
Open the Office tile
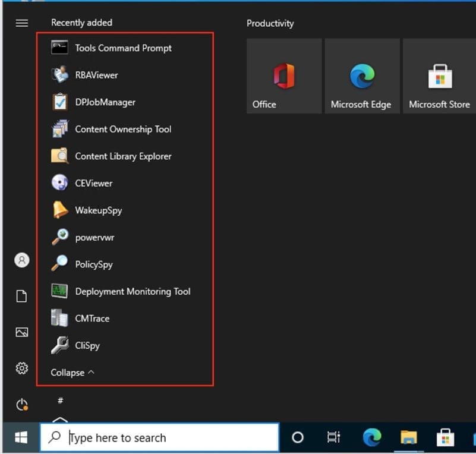284,76
